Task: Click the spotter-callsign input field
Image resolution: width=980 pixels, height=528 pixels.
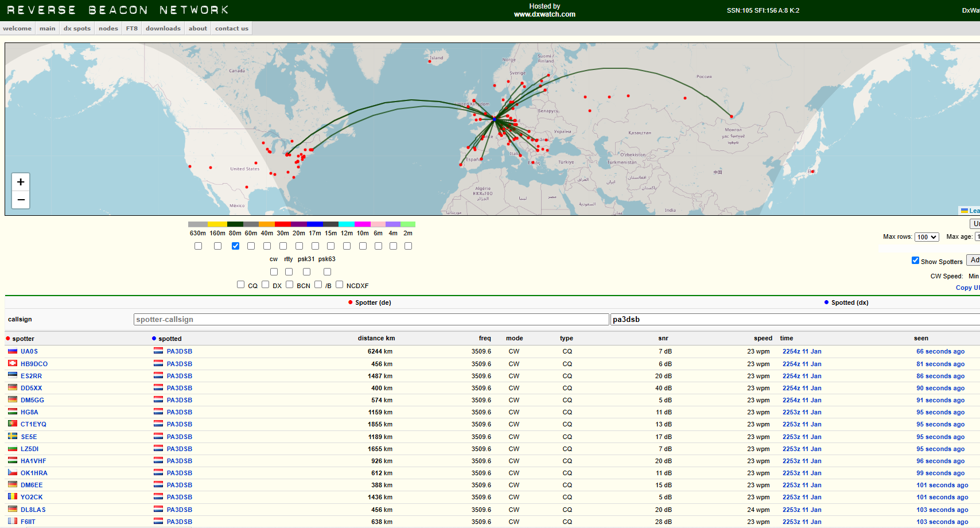Action: [x=371, y=320]
